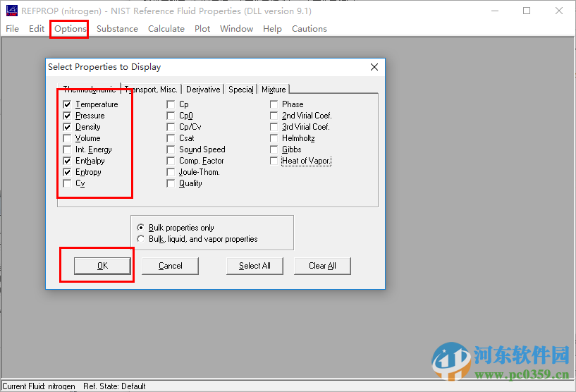Enable the Gibbs checkbox
Screen dimensions: 576x392
tap(274, 149)
